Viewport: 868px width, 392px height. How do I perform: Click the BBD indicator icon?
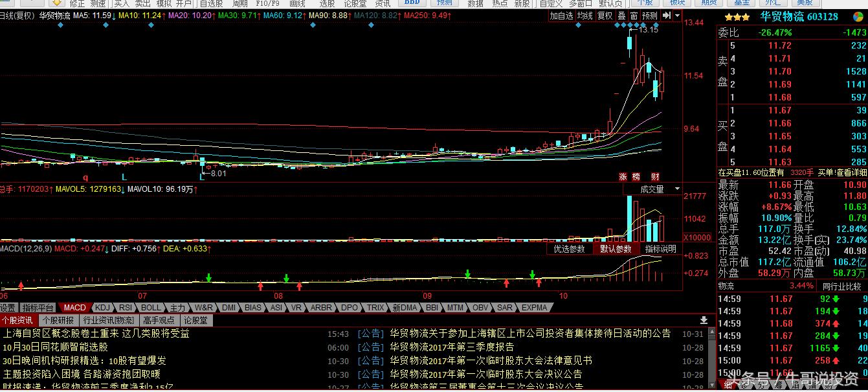(412, 3)
